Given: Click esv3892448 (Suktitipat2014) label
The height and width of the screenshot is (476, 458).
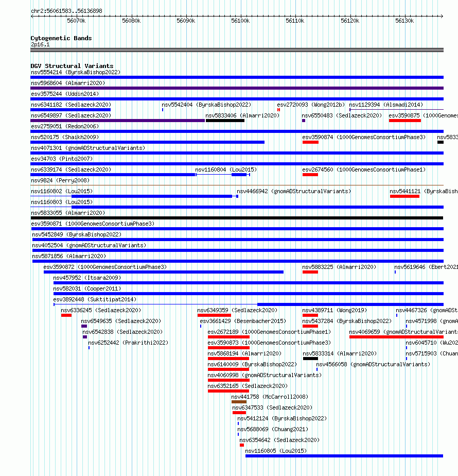Looking at the screenshot, I should pyautogui.click(x=95, y=300).
